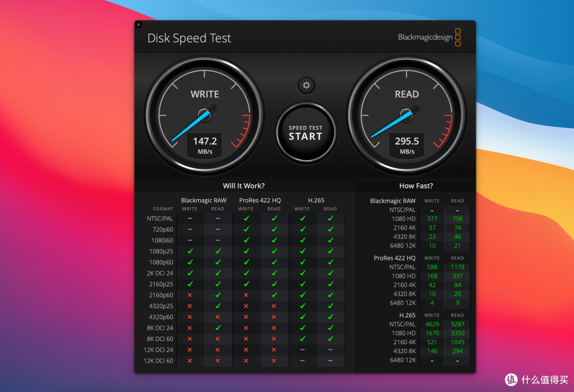
Task: Click the Blackmagic RAW write checkmark for 1080p25
Action: pyautogui.click(x=190, y=251)
